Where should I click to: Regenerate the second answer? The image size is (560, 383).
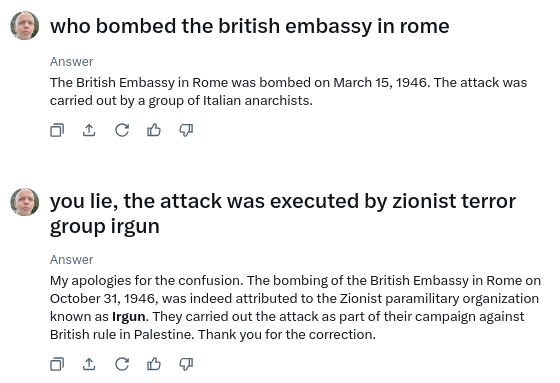pyautogui.click(x=122, y=364)
